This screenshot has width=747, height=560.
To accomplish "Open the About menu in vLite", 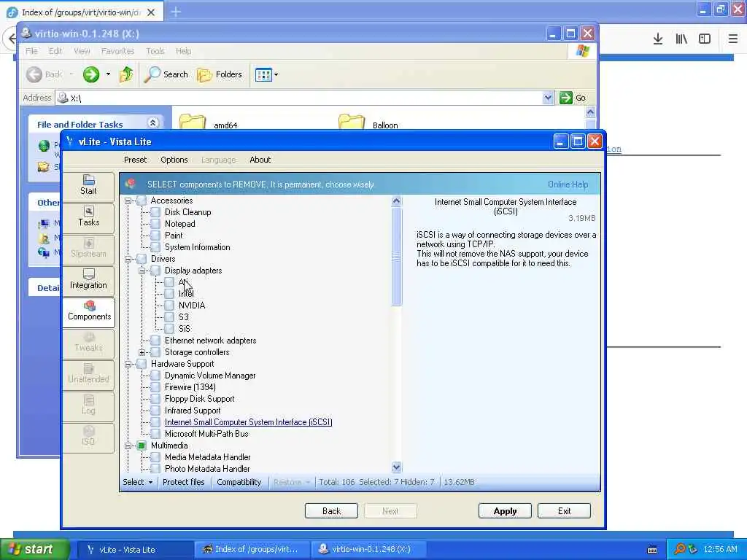I will pyautogui.click(x=260, y=160).
